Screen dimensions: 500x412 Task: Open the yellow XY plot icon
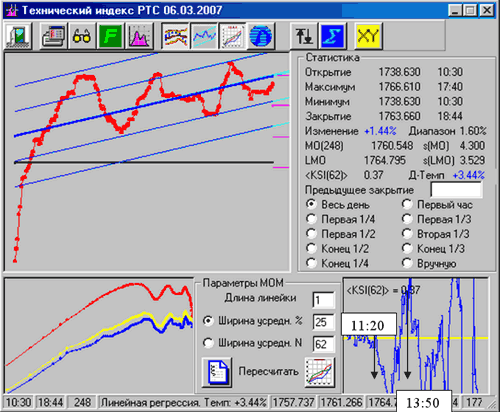click(x=368, y=36)
